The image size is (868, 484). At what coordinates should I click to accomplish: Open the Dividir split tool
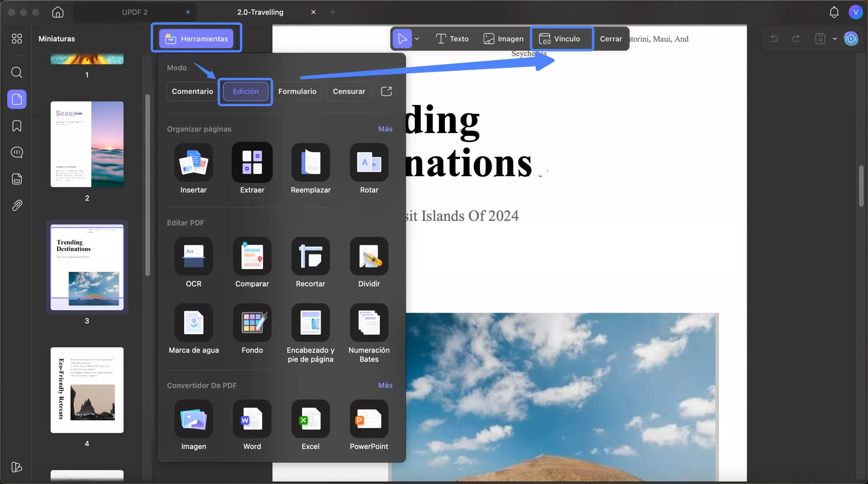tap(369, 262)
